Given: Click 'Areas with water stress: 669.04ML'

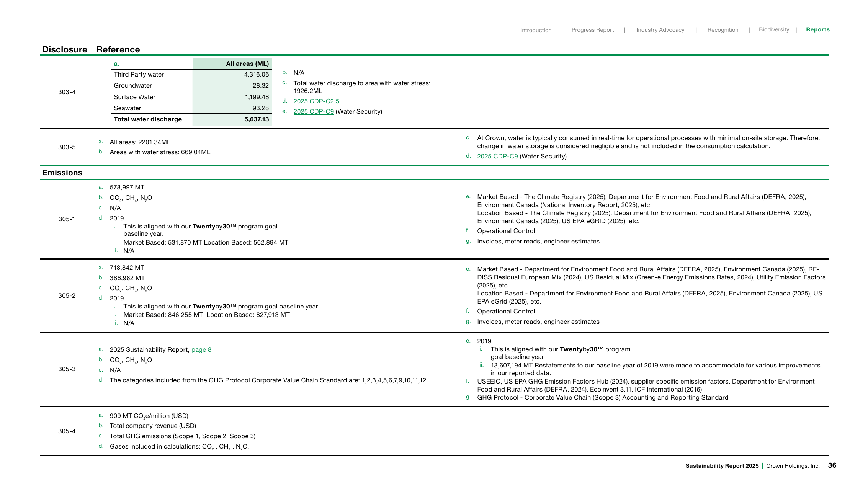Looking at the screenshot, I should coord(160,152).
